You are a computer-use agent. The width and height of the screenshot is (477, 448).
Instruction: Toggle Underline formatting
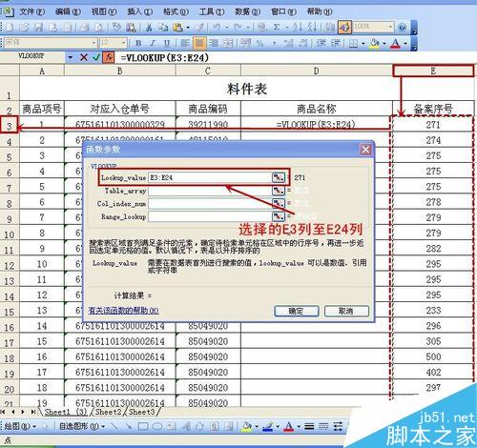[167, 43]
